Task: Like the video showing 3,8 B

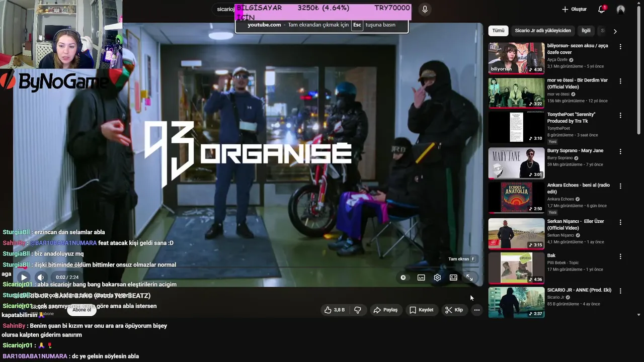Action: [x=335, y=310]
